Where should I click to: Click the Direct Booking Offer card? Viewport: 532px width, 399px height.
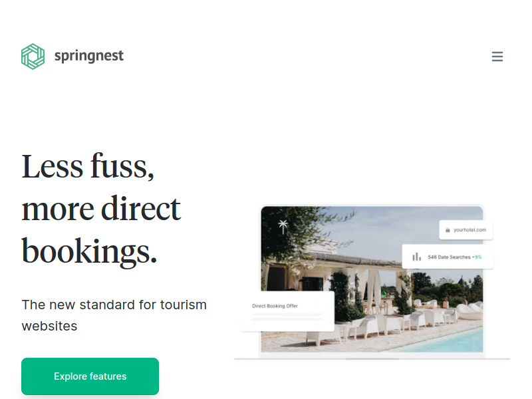click(287, 311)
